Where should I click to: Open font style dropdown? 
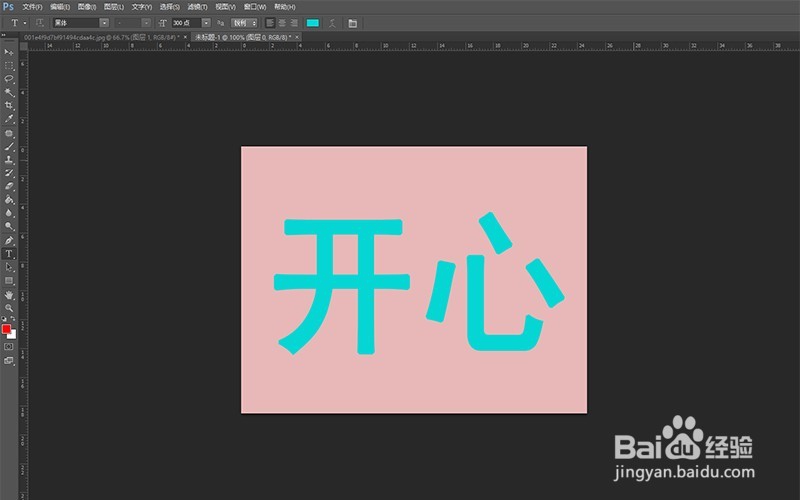click(132, 23)
